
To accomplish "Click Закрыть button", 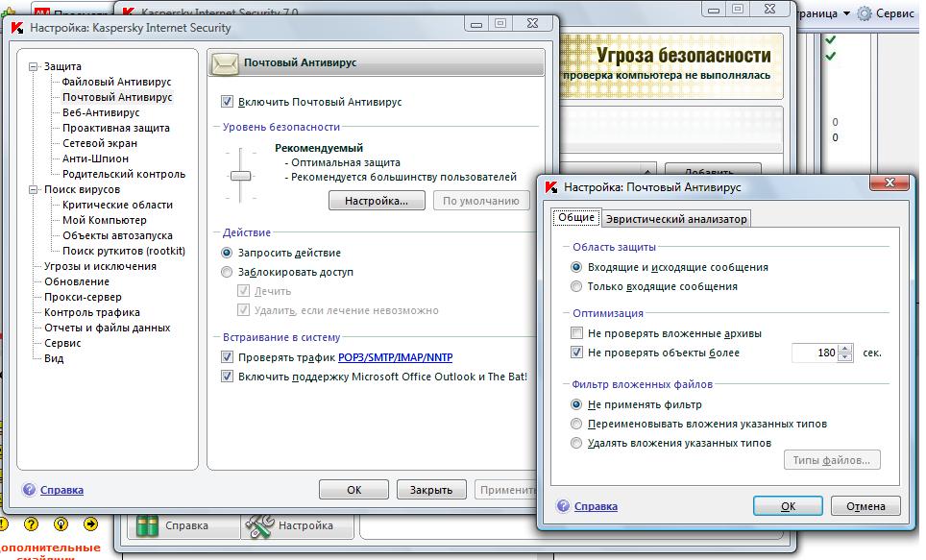I will 431,490.
